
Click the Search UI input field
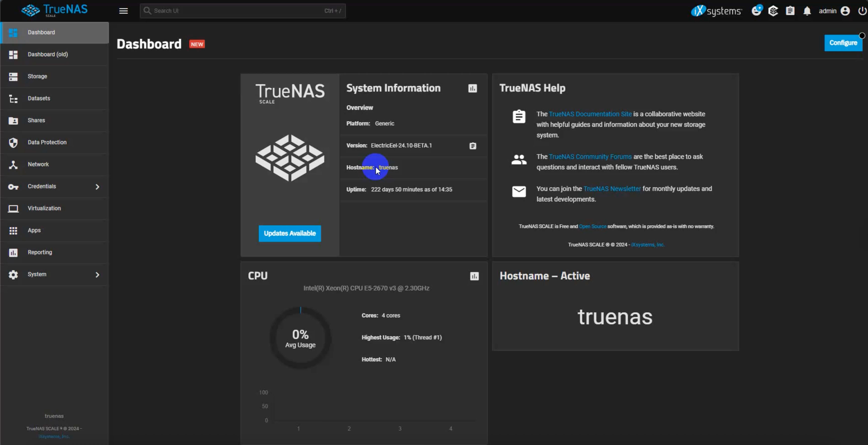click(243, 11)
